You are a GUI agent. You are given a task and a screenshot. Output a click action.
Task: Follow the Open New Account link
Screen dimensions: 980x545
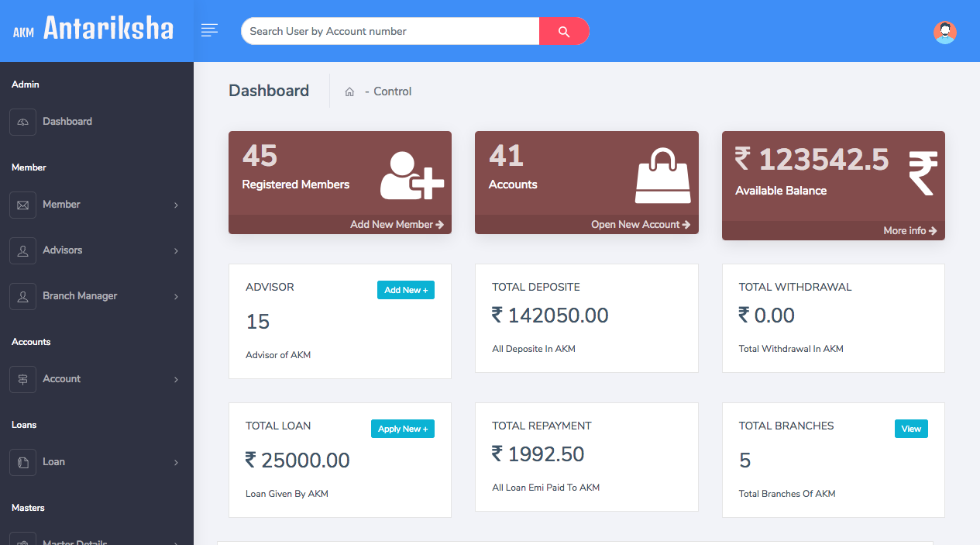(x=640, y=224)
